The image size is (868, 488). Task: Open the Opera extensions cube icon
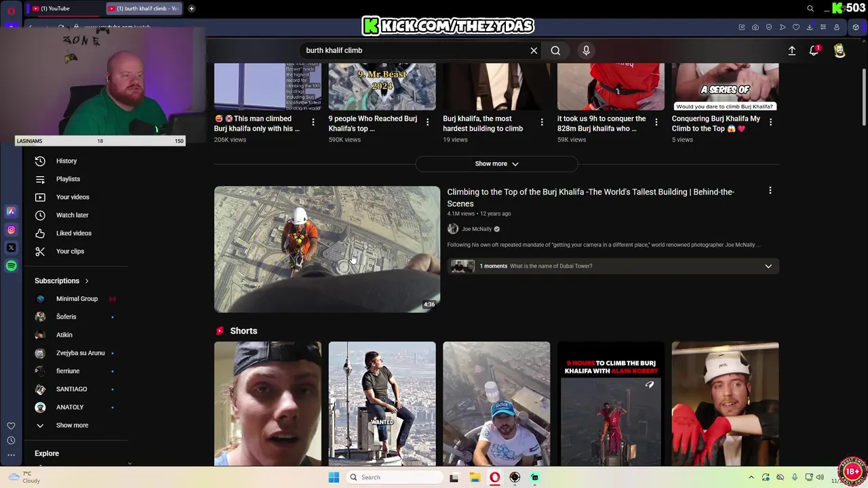click(856, 27)
